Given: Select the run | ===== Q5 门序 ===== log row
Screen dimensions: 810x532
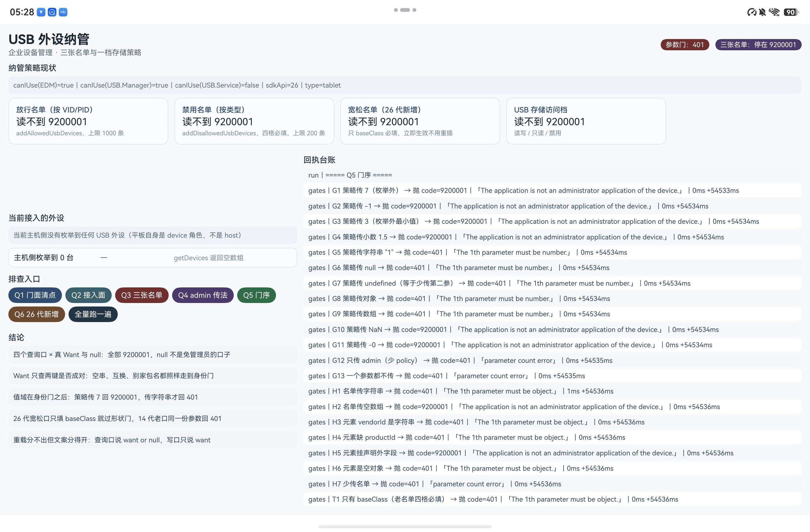Looking at the screenshot, I should pos(552,175).
